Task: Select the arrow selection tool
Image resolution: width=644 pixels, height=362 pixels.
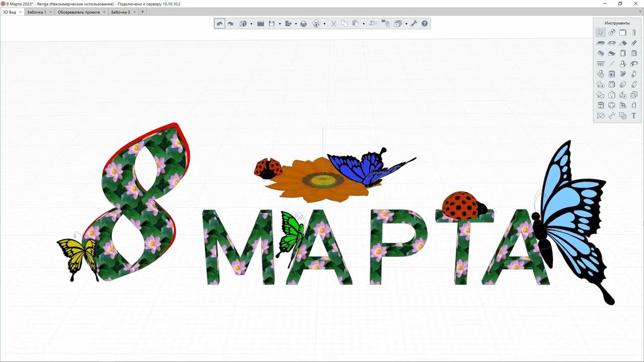Action: [600, 33]
